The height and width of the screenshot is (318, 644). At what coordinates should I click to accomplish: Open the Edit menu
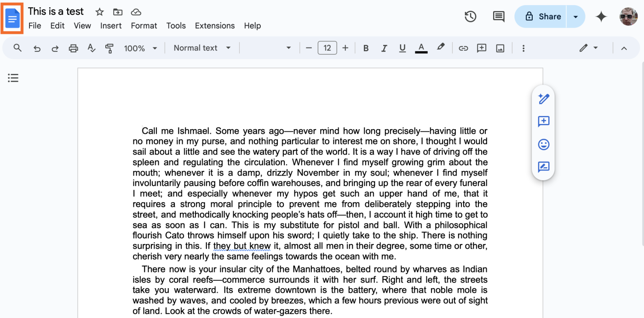(57, 26)
